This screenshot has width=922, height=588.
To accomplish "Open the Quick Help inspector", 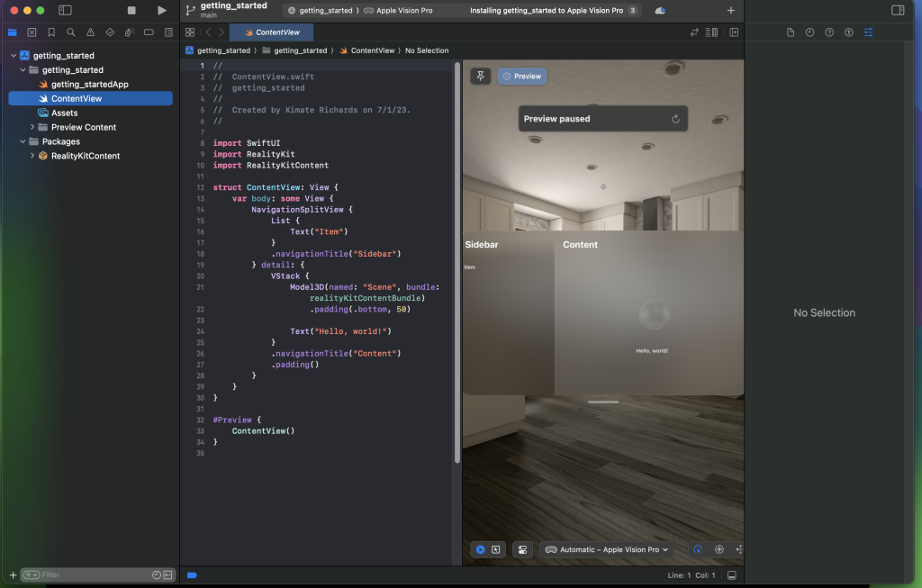I will (x=829, y=32).
